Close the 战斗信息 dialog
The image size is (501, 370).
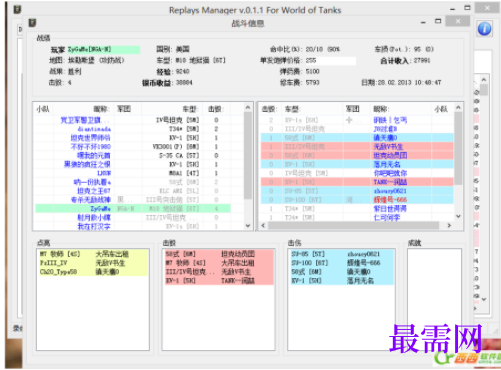pyautogui.click(x=458, y=21)
